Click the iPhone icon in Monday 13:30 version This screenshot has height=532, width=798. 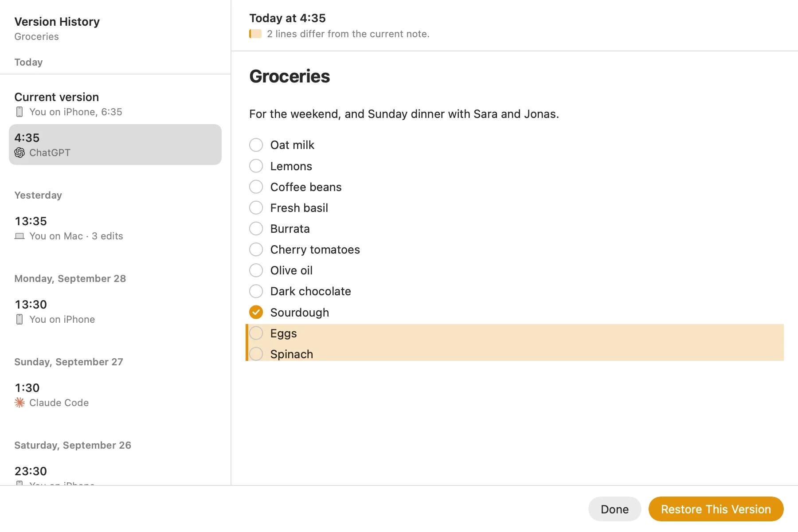point(20,319)
